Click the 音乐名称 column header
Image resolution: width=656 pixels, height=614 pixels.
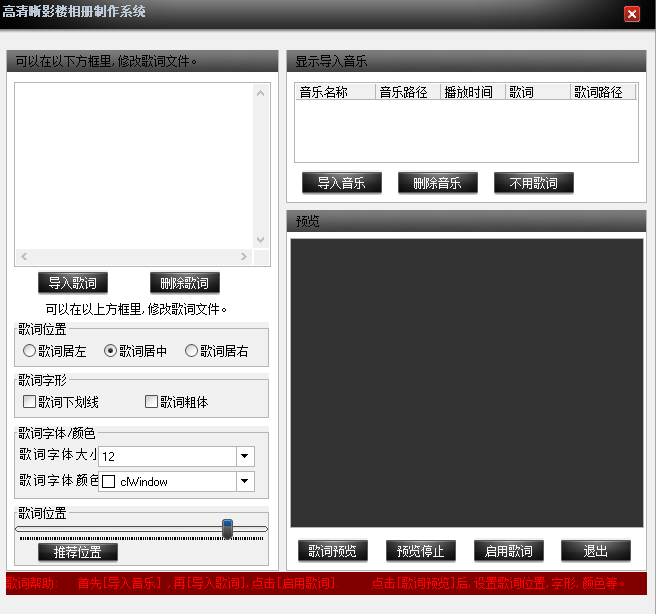[335, 92]
